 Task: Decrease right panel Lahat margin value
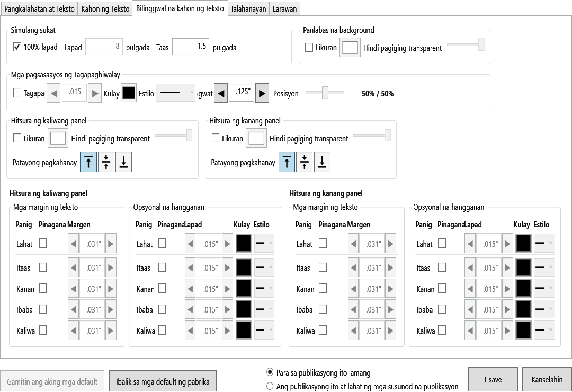[x=353, y=244]
